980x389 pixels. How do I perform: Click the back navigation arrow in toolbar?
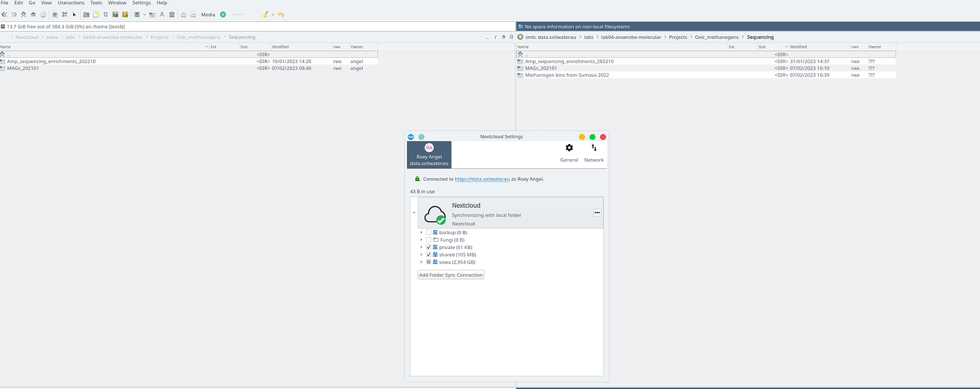click(x=5, y=14)
